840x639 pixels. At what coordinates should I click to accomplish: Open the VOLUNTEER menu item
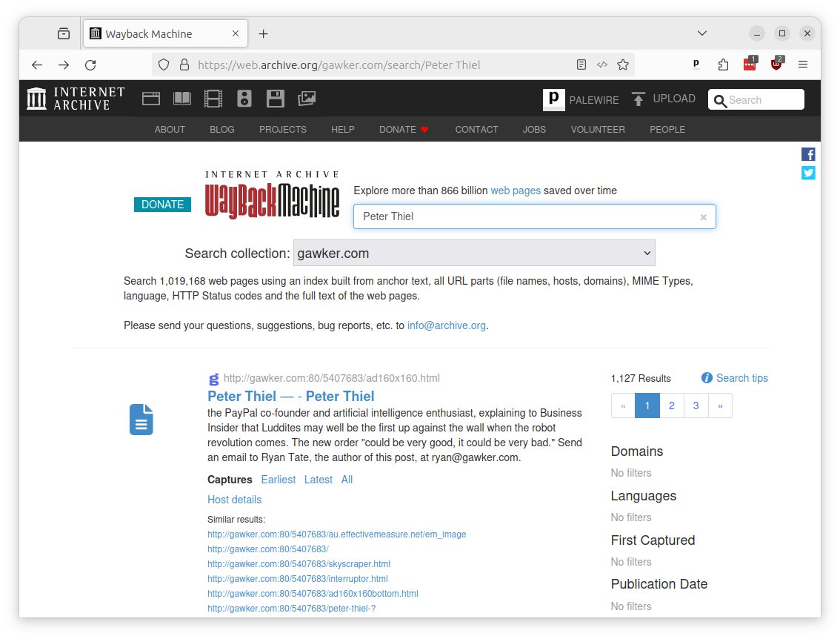[598, 129]
